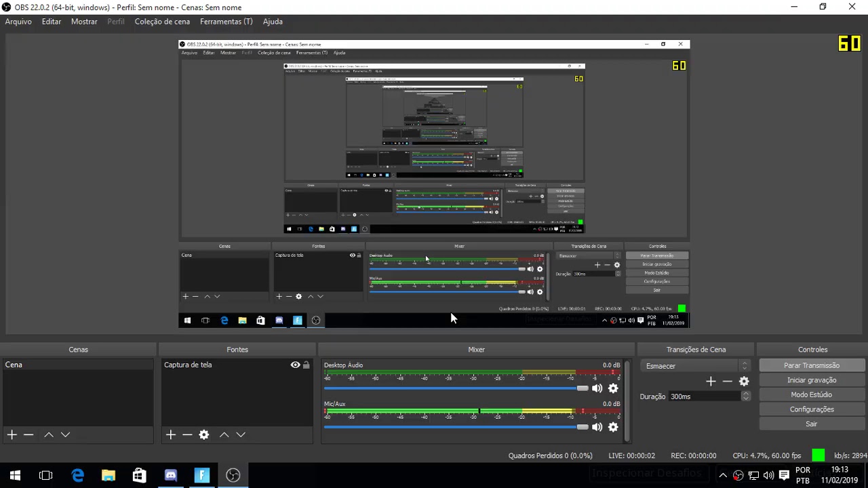Image resolution: width=868 pixels, height=488 pixels.
Task: Open Task View on taskbar
Action: pos(46,475)
